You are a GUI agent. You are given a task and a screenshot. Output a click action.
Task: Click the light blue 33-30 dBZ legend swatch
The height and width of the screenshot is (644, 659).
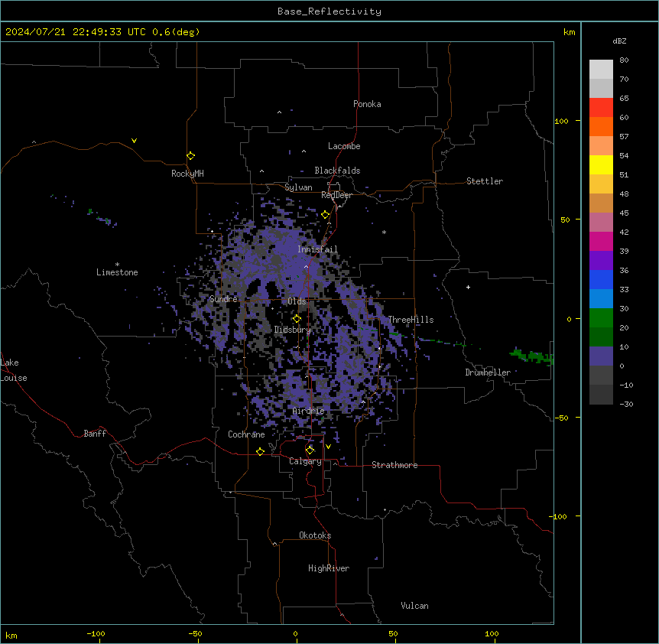(x=601, y=299)
